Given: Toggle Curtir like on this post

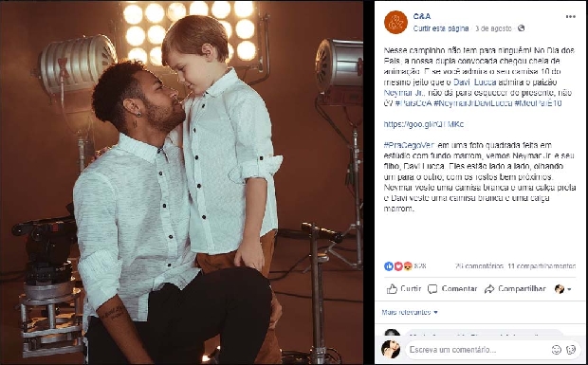Looking at the screenshot, I should click(404, 289).
